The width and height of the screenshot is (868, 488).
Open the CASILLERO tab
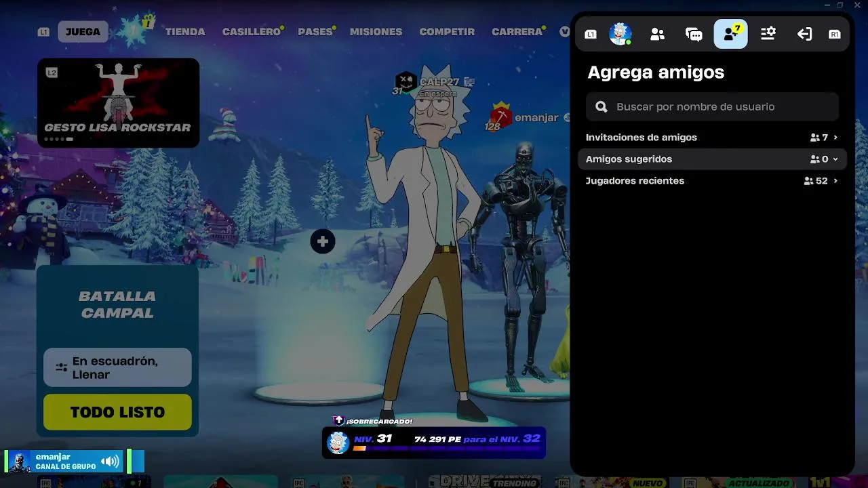coord(252,32)
